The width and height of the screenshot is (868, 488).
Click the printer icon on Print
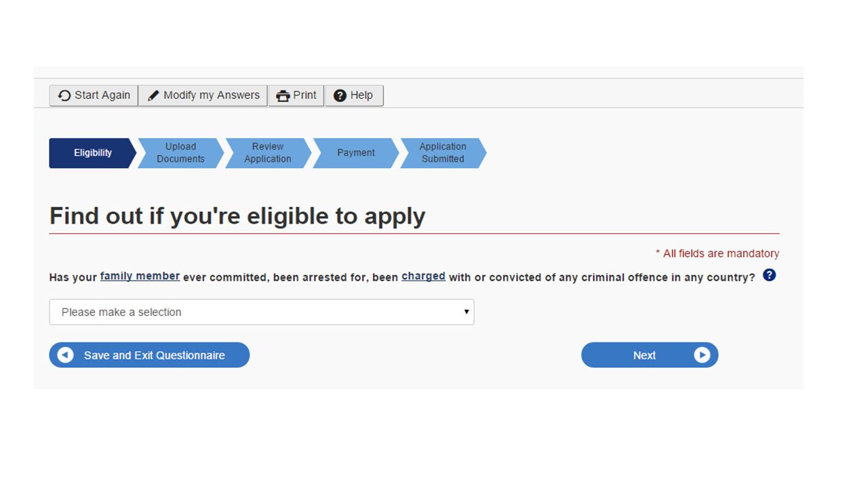[x=283, y=96]
